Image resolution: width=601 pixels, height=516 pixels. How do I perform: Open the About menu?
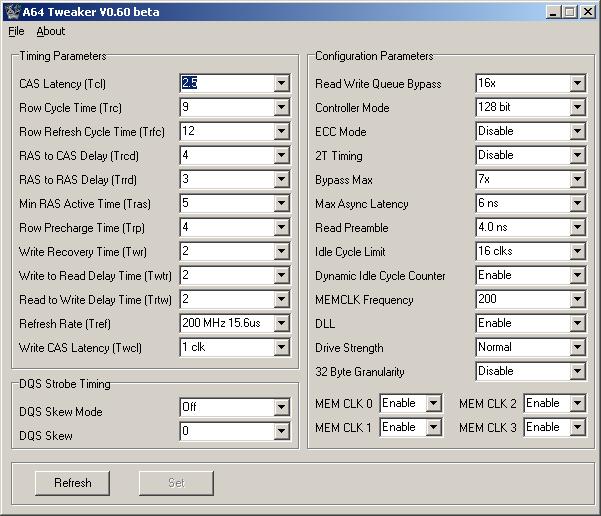51,31
